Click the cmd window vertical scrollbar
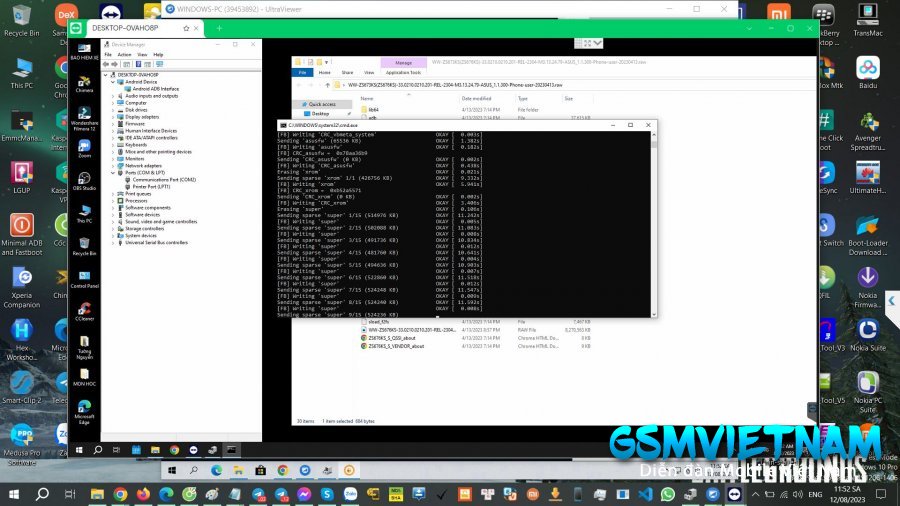Image resolution: width=900 pixels, height=506 pixels. [x=654, y=224]
